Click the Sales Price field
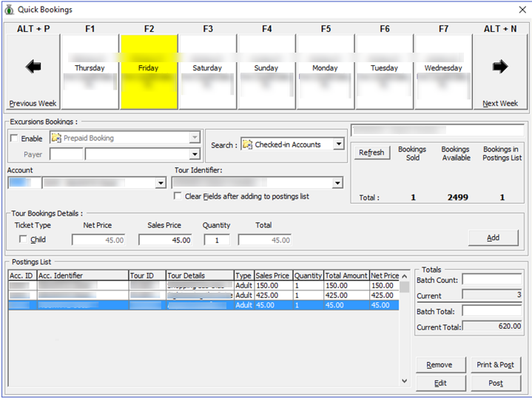532x400 pixels. click(165, 240)
